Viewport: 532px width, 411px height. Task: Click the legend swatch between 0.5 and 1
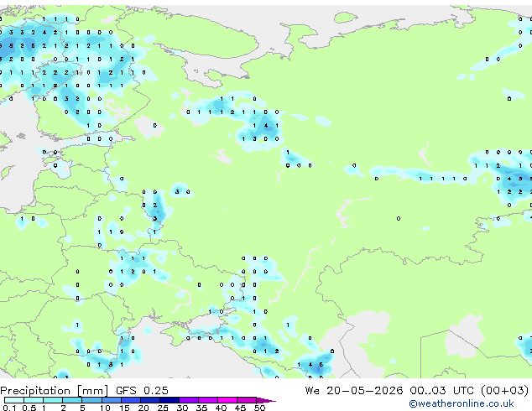point(34,400)
